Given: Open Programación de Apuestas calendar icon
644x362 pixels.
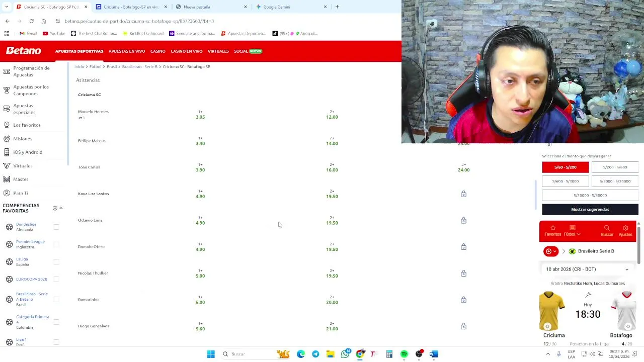Looking at the screenshot, I should [7, 71].
